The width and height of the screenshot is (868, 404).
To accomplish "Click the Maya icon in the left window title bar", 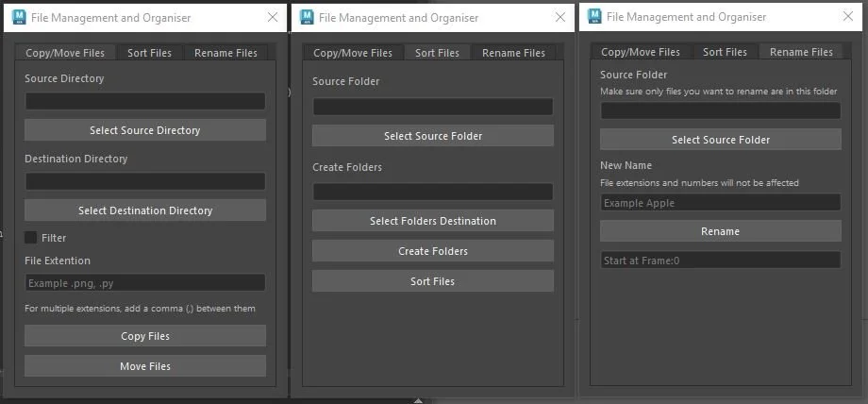I will point(18,17).
